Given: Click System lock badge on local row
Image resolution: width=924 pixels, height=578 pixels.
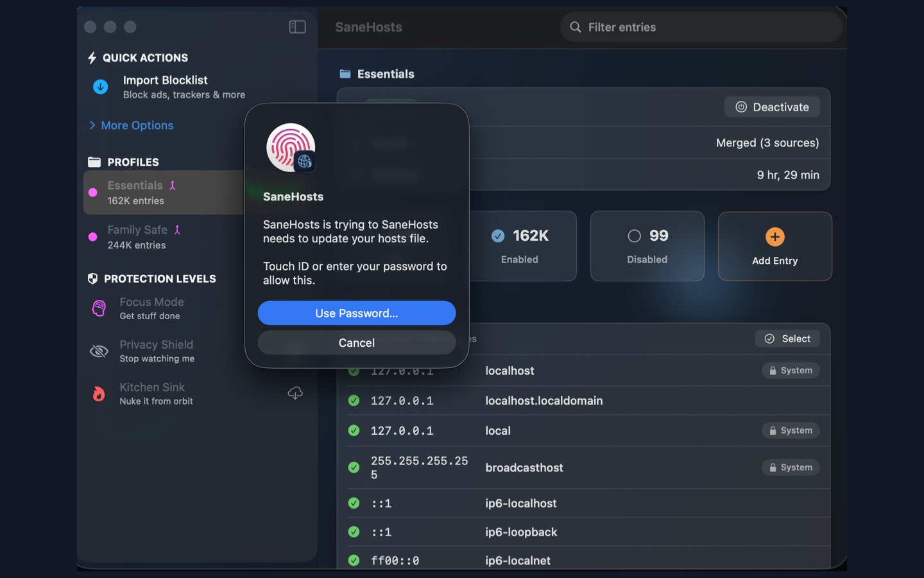Looking at the screenshot, I should 791,430.
